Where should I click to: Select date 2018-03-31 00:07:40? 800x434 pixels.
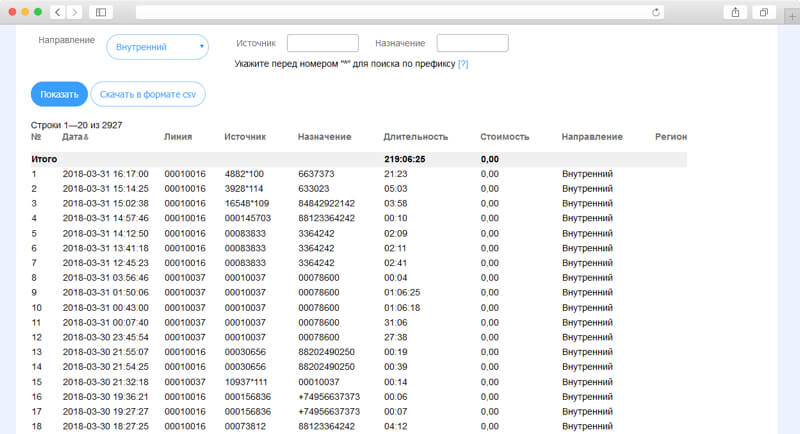pyautogui.click(x=106, y=323)
